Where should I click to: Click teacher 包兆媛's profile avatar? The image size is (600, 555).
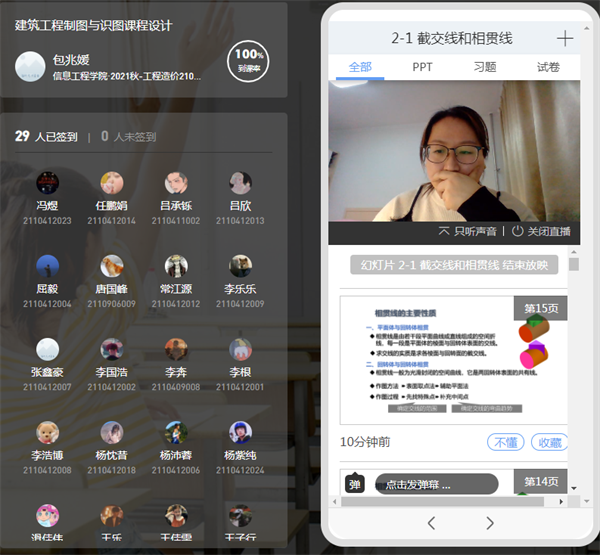click(x=30, y=66)
